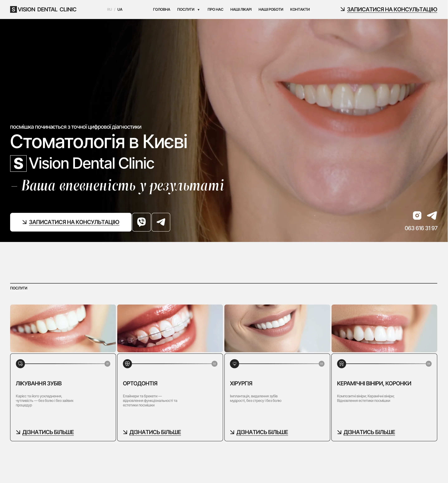Open the Керамічні вініри smile photo
Viewport: 448px width, 483px height.
tap(384, 328)
